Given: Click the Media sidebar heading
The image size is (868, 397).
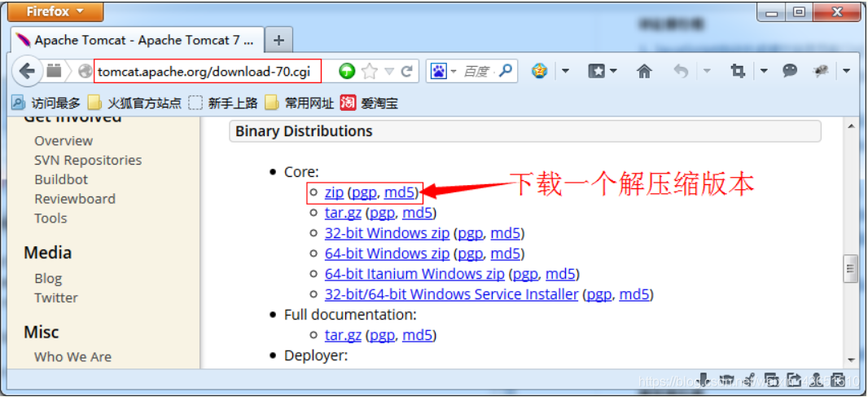Looking at the screenshot, I should (x=47, y=253).
